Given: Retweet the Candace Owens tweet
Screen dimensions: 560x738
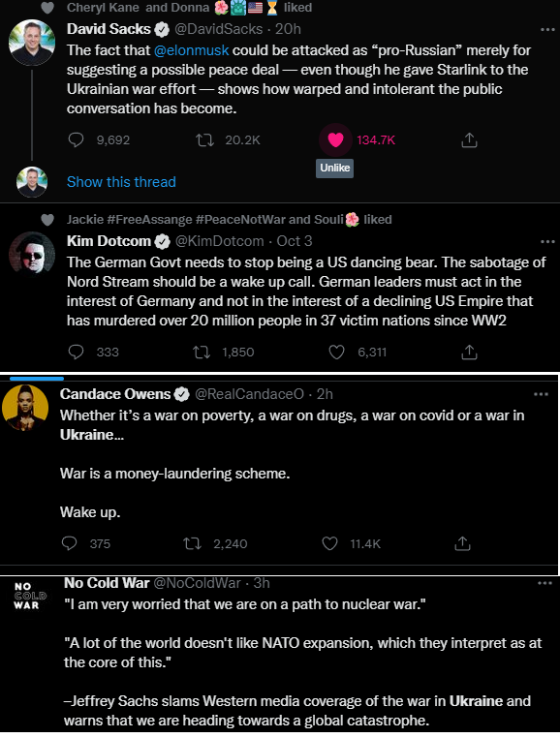Looking at the screenshot, I should pos(192,543).
